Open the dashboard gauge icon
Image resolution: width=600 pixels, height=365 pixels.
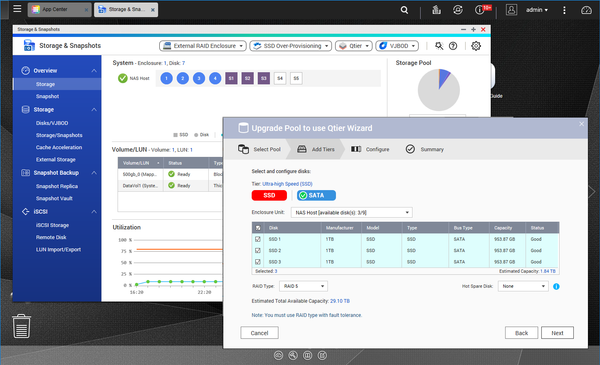(x=586, y=10)
